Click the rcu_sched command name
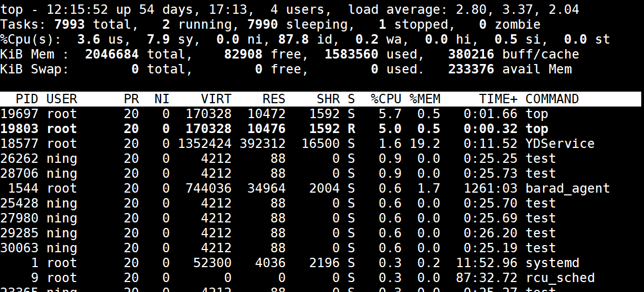The image size is (644, 292). [560, 278]
